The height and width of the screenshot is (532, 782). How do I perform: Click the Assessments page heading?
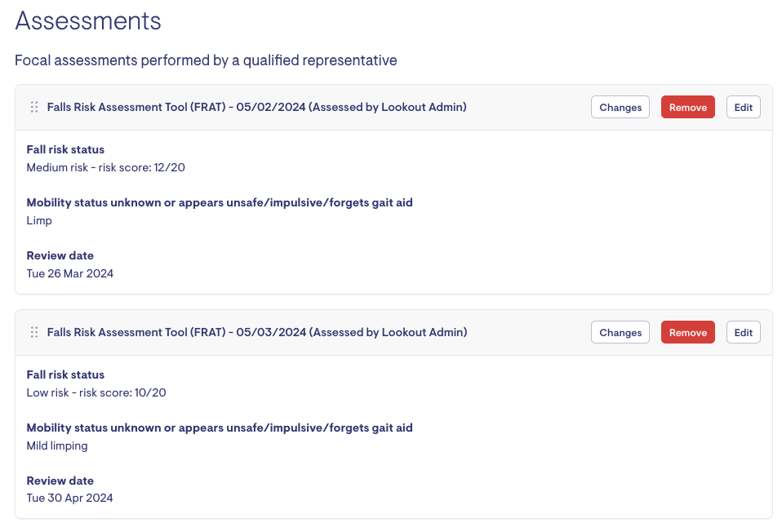(x=88, y=21)
